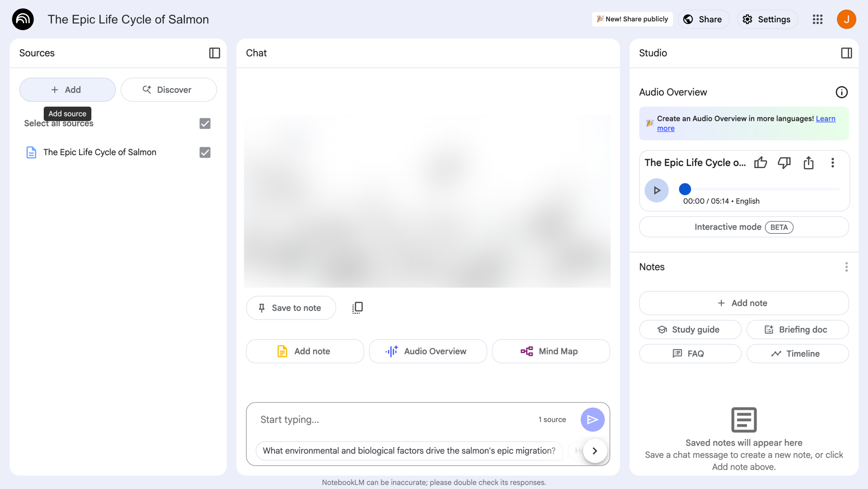Play the audio overview
Viewport: 868px width, 489px height.
coord(656,190)
